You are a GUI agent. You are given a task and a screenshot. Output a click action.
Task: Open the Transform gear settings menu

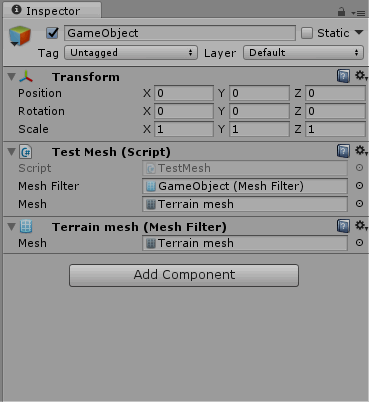pos(361,76)
